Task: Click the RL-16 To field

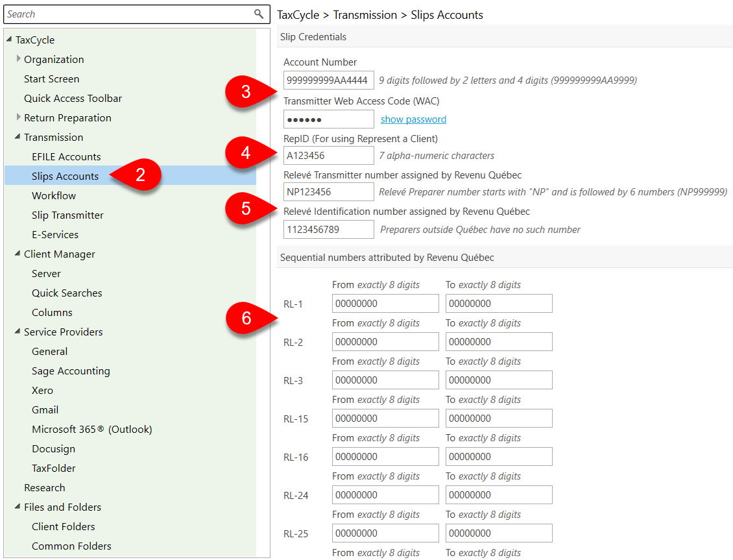Action: tap(499, 457)
